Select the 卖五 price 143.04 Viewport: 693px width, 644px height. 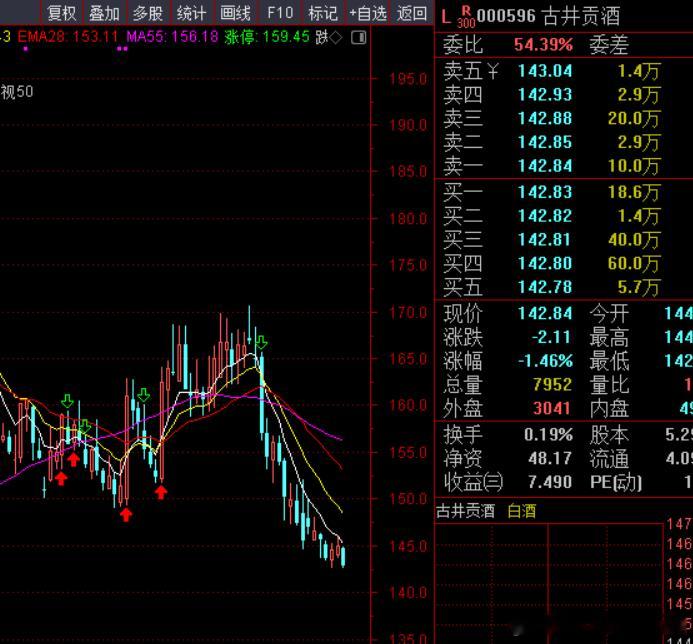click(545, 71)
